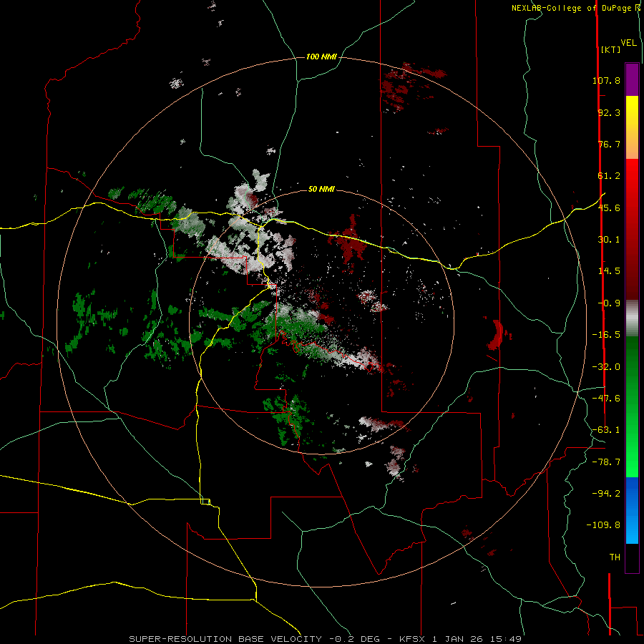The width and height of the screenshot is (644, 644).
Task: Click the 50 NMI range ring label
Action: (x=321, y=189)
